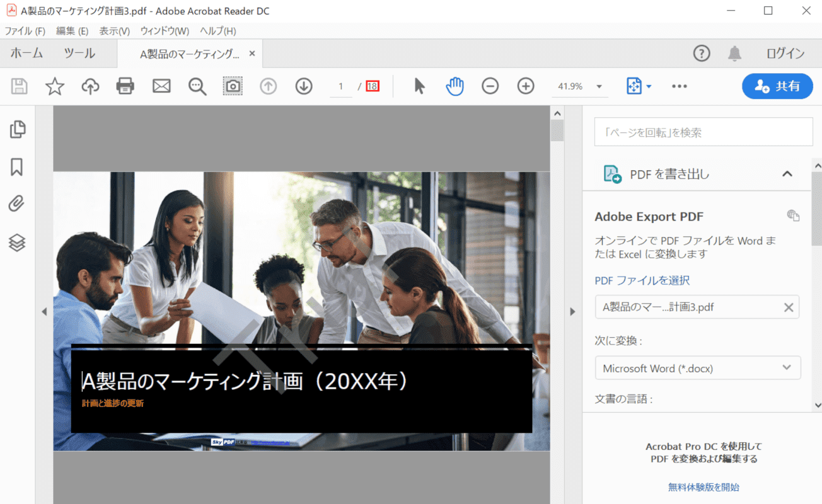
Task: Click the right panel scrollbar down arrow
Action: click(817, 405)
